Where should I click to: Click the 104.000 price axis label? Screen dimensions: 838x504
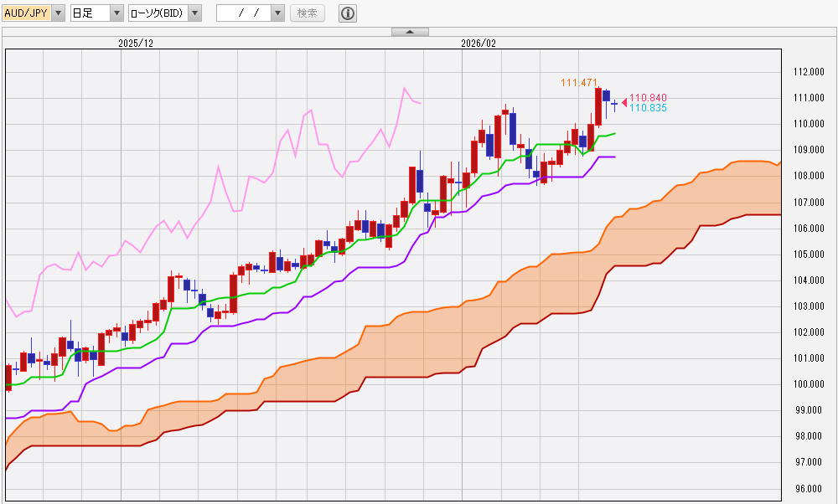[809, 280]
